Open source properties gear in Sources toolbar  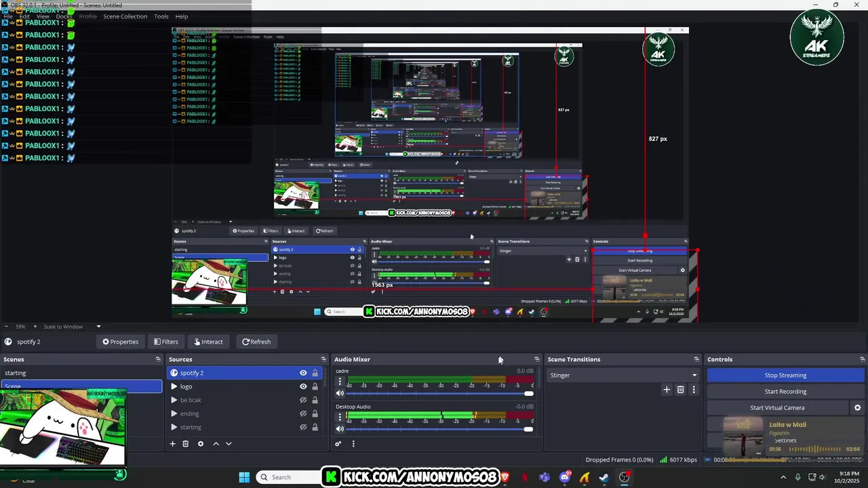pos(200,444)
